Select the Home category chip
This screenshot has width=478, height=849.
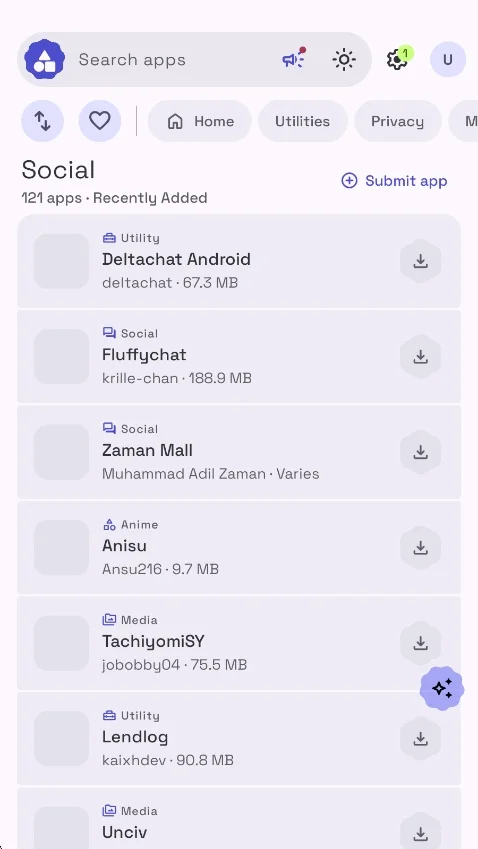click(200, 121)
